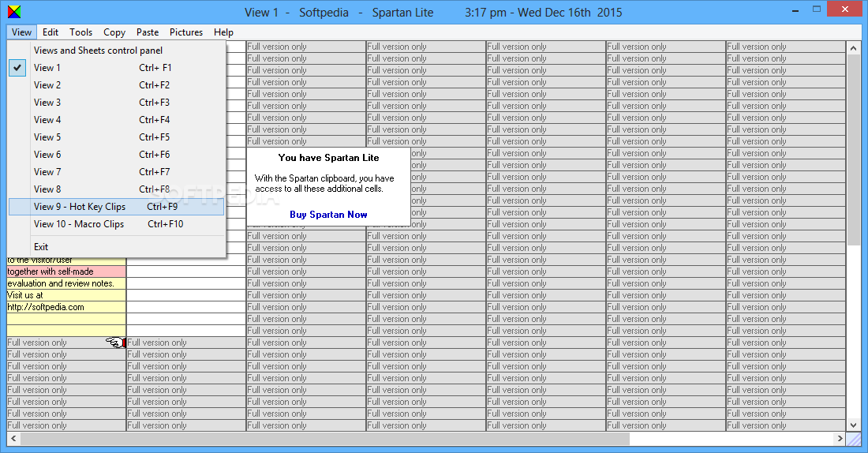Select cell 'together with self-made'

click(66, 271)
